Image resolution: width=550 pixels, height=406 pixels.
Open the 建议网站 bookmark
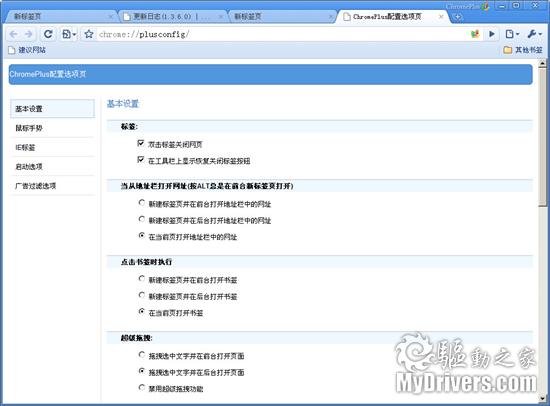pyautogui.click(x=27, y=50)
